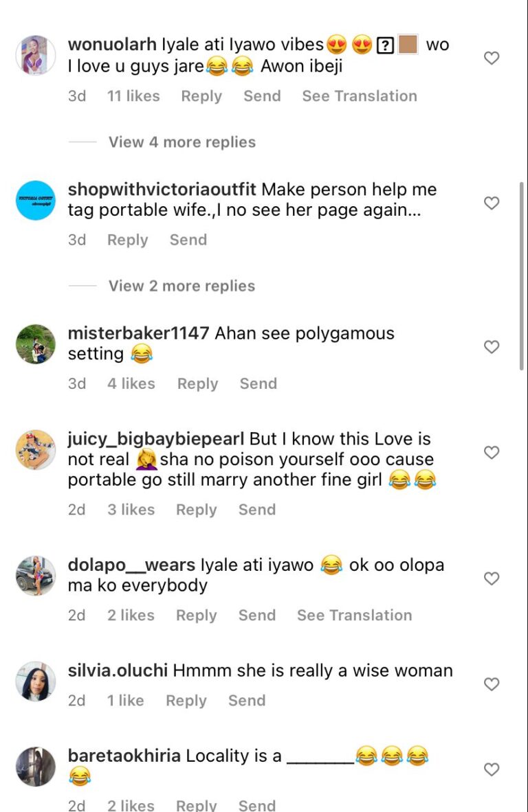Reply to misterbaker1147's comment
This screenshot has height=812, width=528.
point(197,383)
